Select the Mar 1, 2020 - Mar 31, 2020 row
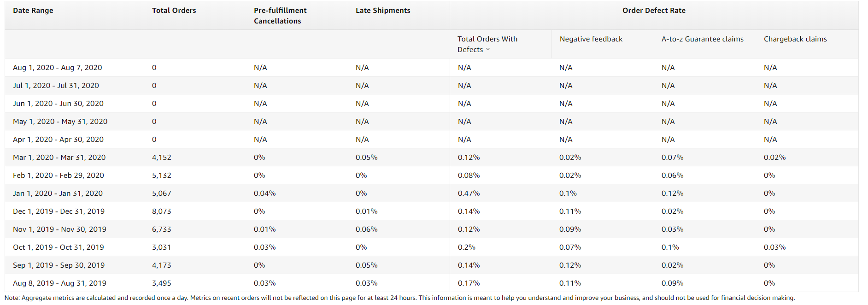868x305 pixels. 432,158
